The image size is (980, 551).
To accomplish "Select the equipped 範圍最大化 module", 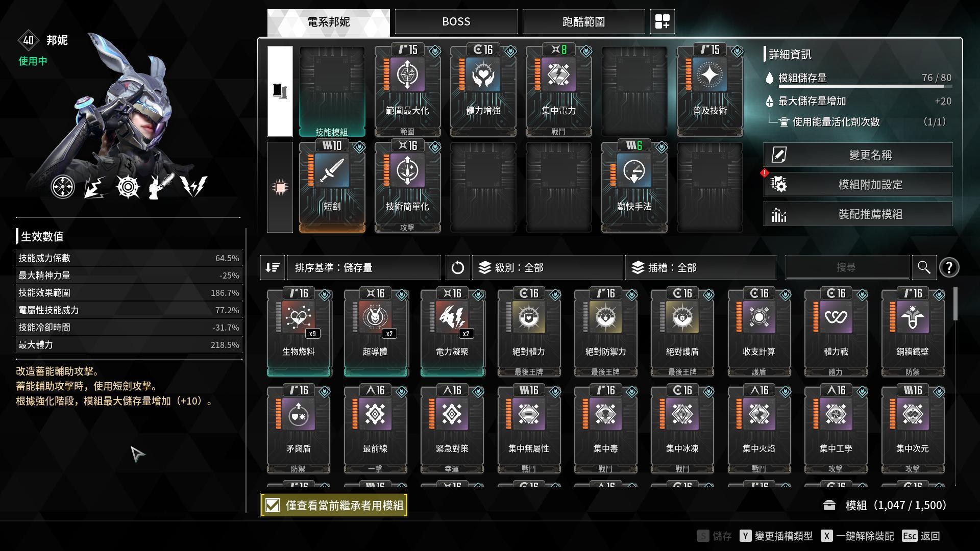I will 407,91.
